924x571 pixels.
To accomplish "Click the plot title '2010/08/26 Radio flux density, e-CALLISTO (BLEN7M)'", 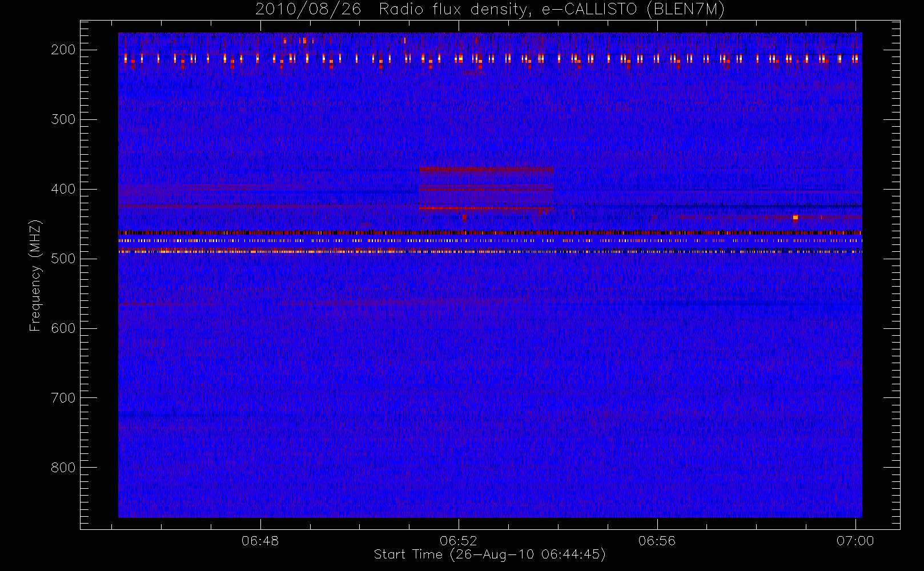I will [490, 10].
